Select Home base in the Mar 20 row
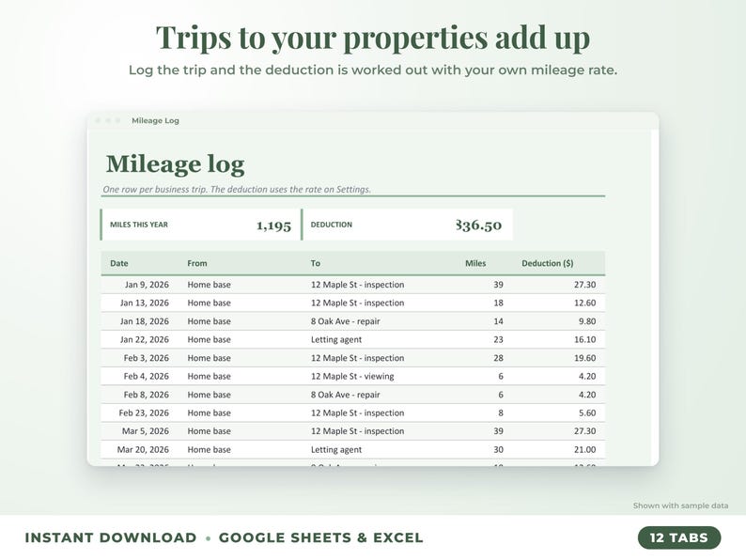746x560 pixels. coord(209,450)
